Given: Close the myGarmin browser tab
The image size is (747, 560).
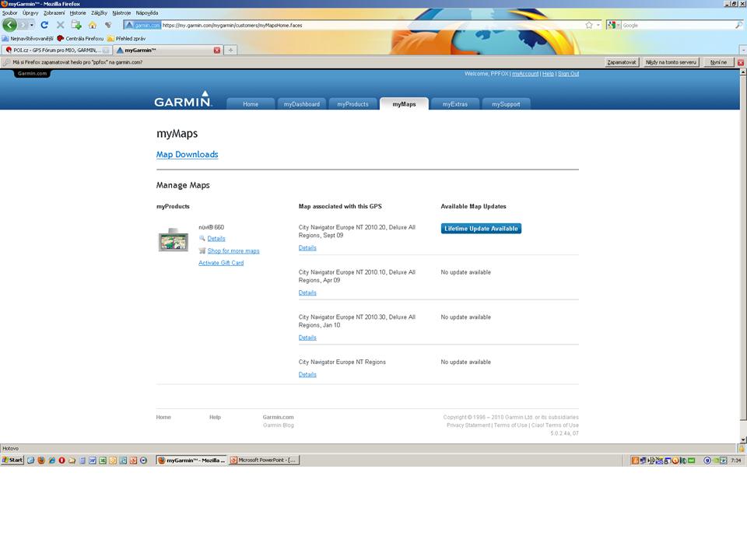Looking at the screenshot, I should 217,50.
